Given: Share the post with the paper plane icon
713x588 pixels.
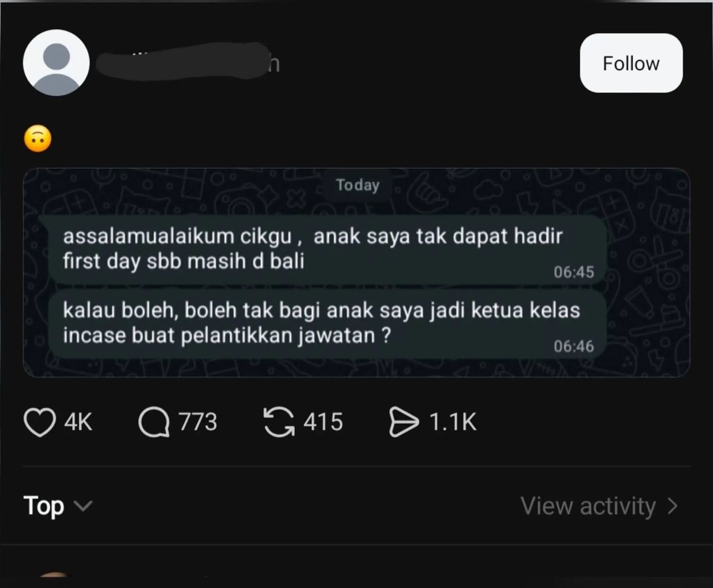Looking at the screenshot, I should 403,422.
